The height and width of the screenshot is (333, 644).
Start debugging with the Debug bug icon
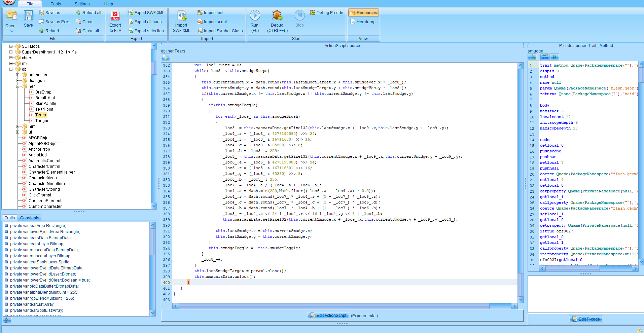pyautogui.click(x=277, y=15)
